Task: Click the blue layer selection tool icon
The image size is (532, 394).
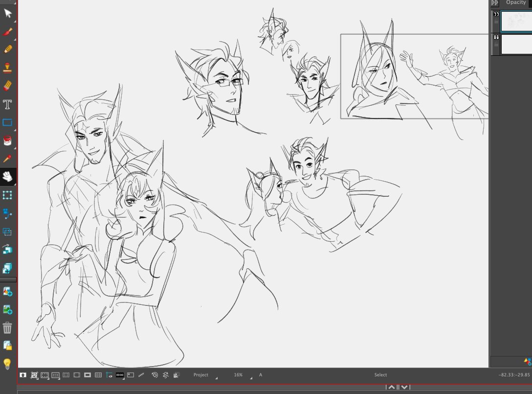Action: (x=7, y=232)
